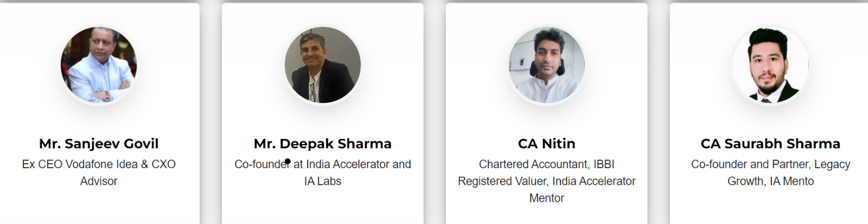
Task: Click Mr. Sanjeev Govil's profile photo
Action: pyautogui.click(x=99, y=65)
